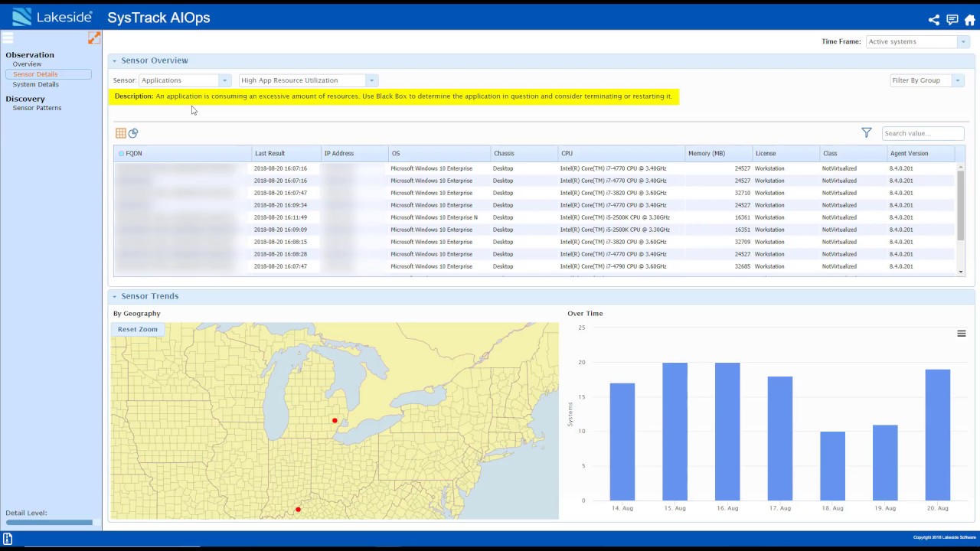Click the 15. Aug bar in the chart

[x=675, y=432]
